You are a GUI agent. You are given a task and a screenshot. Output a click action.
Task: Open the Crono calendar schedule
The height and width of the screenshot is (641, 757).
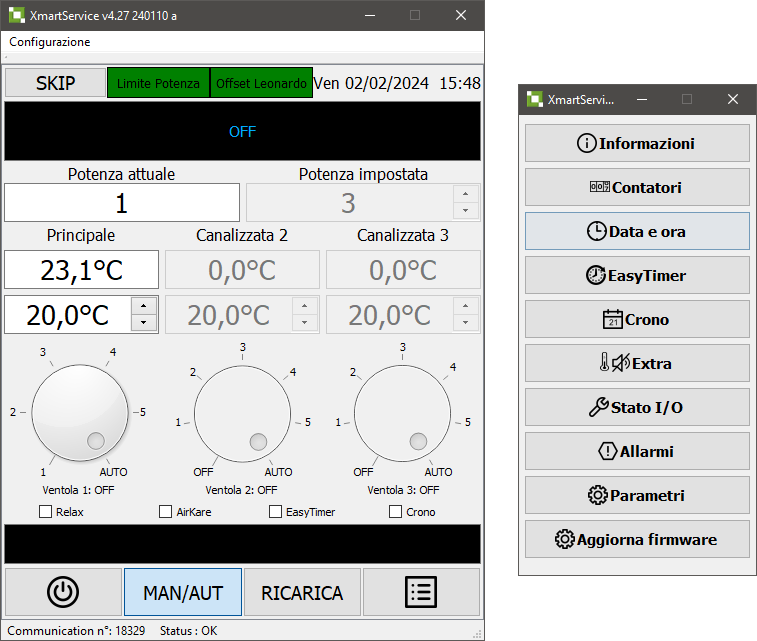point(637,319)
